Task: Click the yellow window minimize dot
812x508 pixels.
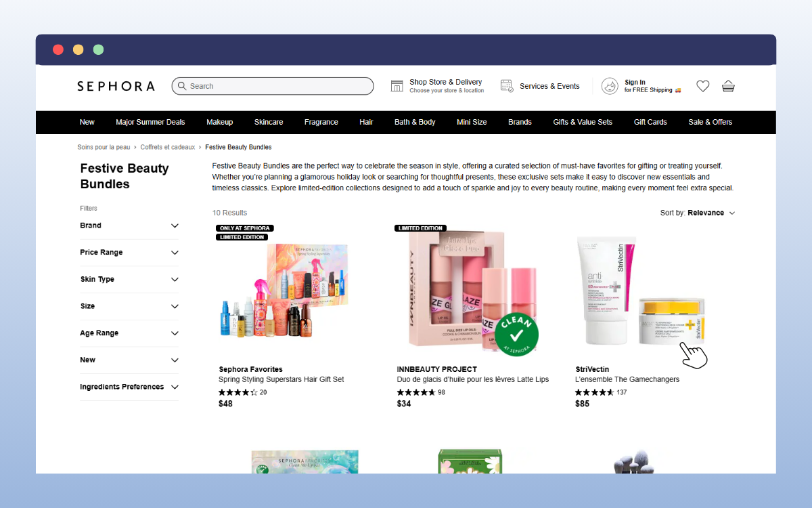Action: point(78,49)
